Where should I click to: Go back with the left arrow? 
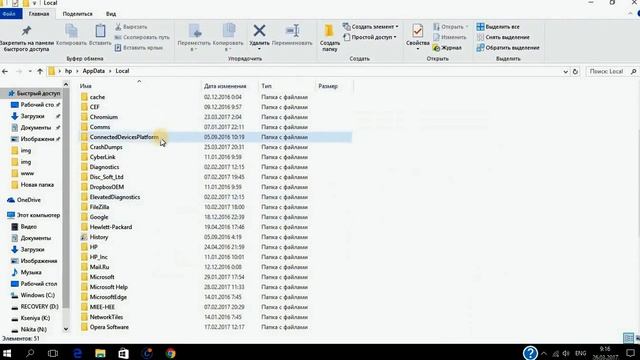(5, 71)
